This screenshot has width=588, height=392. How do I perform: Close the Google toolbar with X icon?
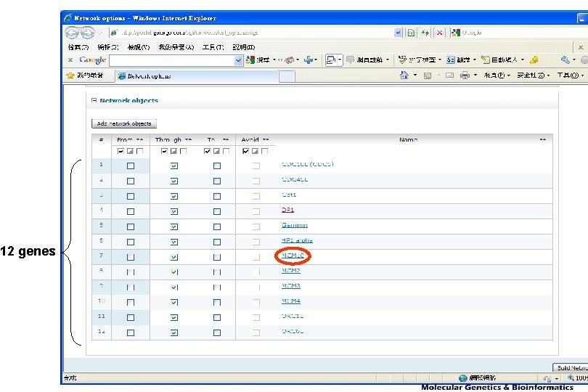(x=70, y=60)
